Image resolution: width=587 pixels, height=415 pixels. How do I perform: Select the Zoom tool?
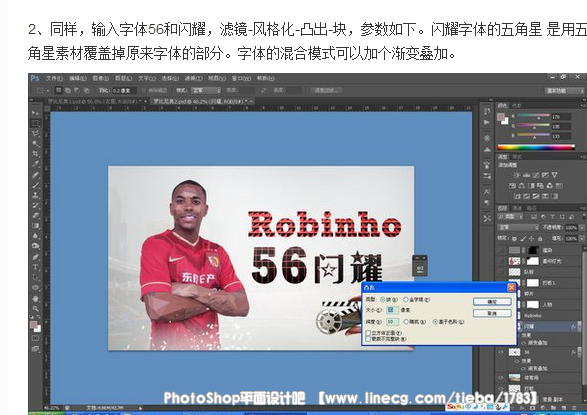click(x=36, y=309)
